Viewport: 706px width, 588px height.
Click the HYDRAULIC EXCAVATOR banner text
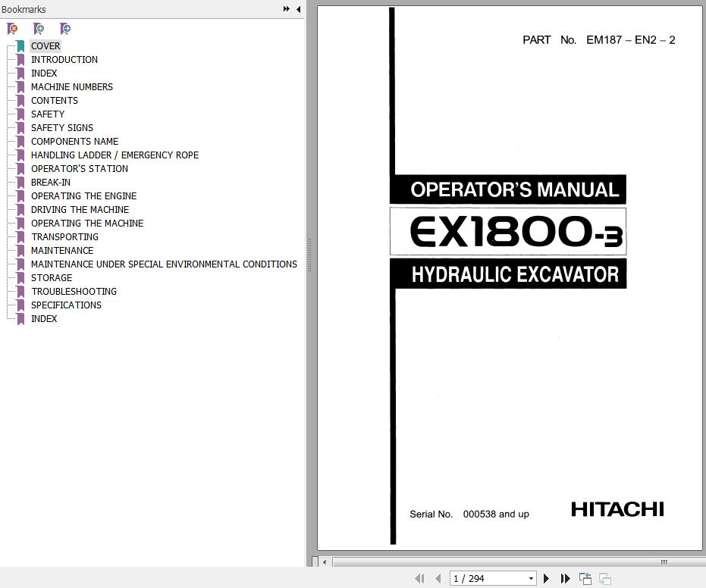click(515, 274)
